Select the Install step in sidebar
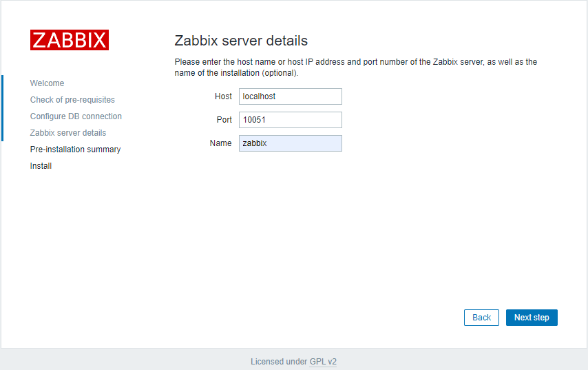Screen dimensions: 588x370 [41, 166]
